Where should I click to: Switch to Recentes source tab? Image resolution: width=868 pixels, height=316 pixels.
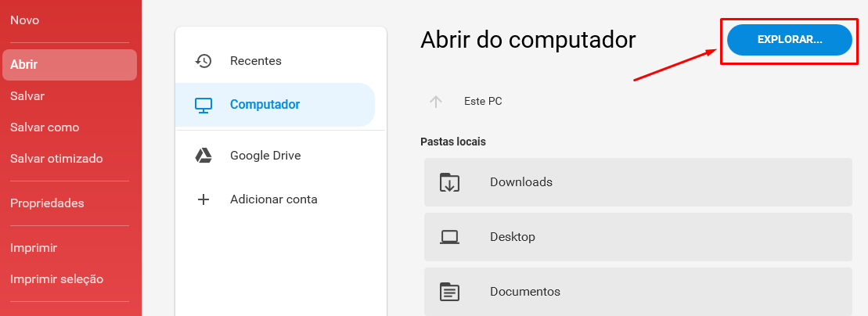click(x=276, y=61)
